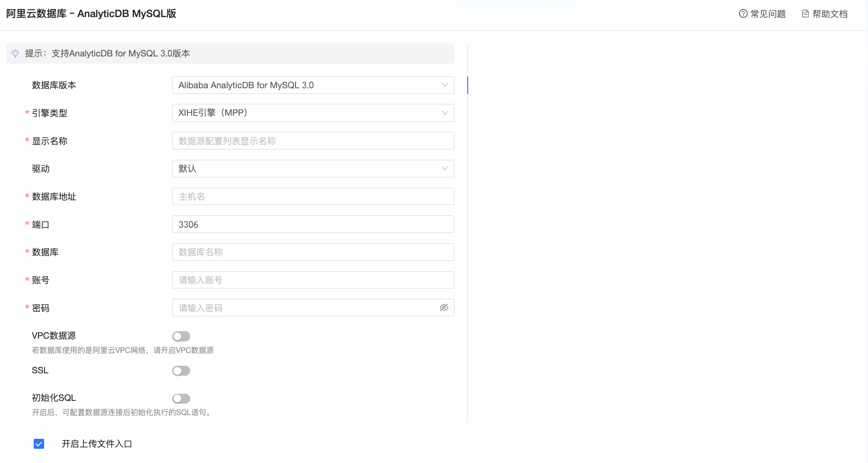The height and width of the screenshot is (463, 868).
Task: Focus the 密码 input field
Action: tap(313, 308)
